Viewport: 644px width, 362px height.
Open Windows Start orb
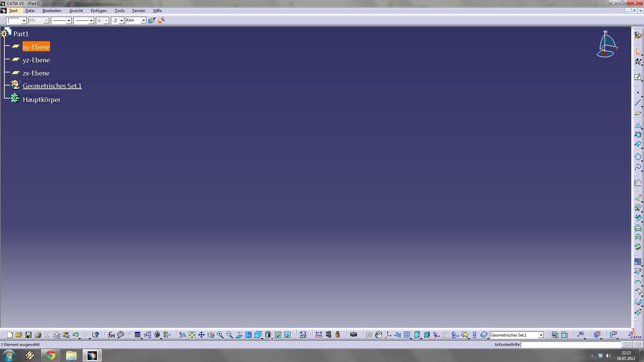click(x=9, y=355)
